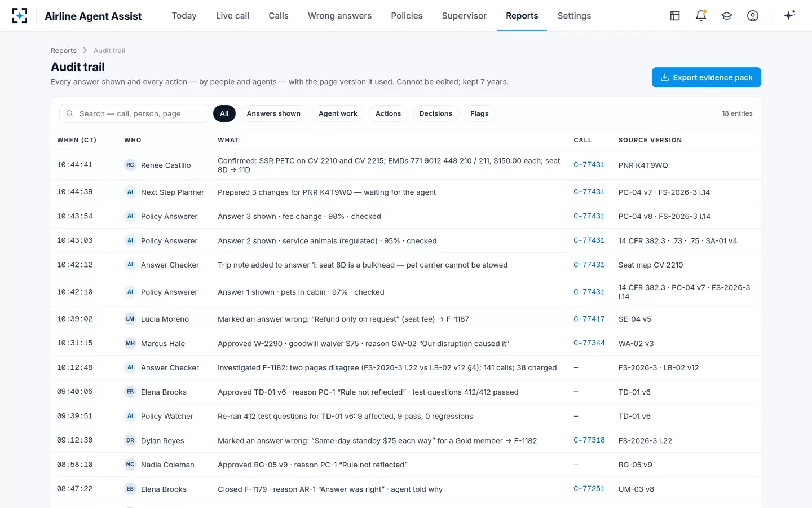Click Nadia Coleman's NC avatar
This screenshot has height=508, width=812.
coord(130,465)
